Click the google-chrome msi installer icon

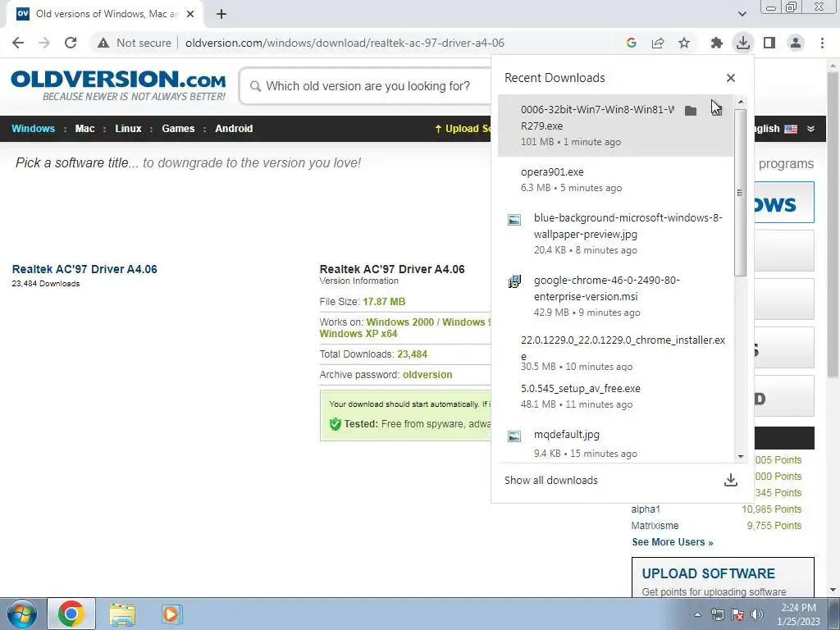[514, 281]
